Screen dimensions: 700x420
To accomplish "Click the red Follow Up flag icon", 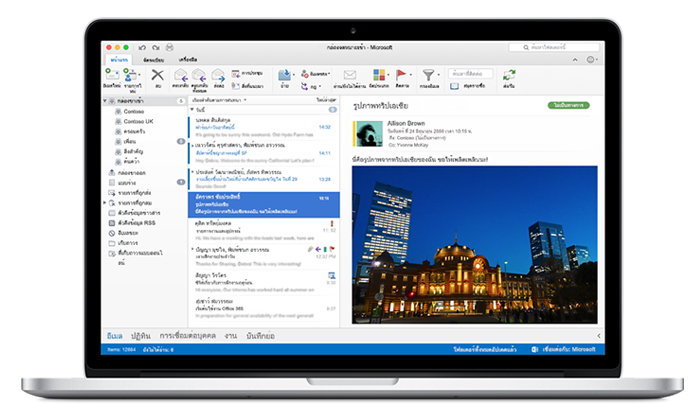I will click(x=401, y=75).
